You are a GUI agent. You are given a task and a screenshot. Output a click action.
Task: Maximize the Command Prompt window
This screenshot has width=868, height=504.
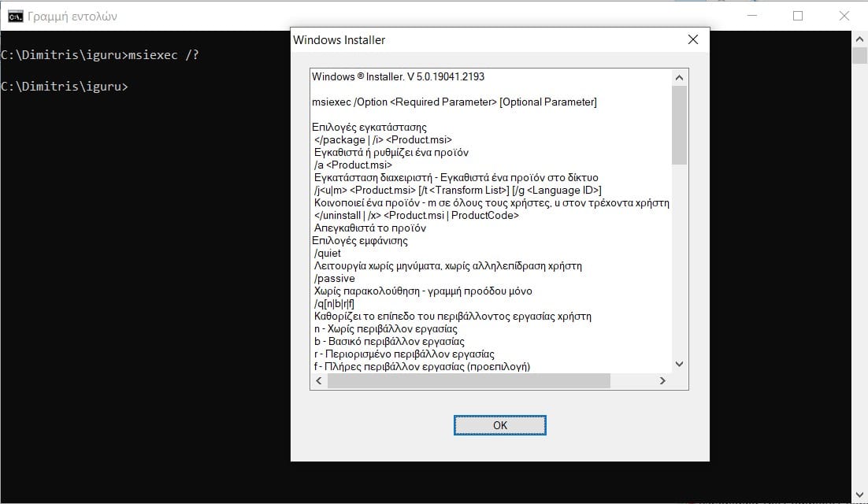click(x=798, y=16)
